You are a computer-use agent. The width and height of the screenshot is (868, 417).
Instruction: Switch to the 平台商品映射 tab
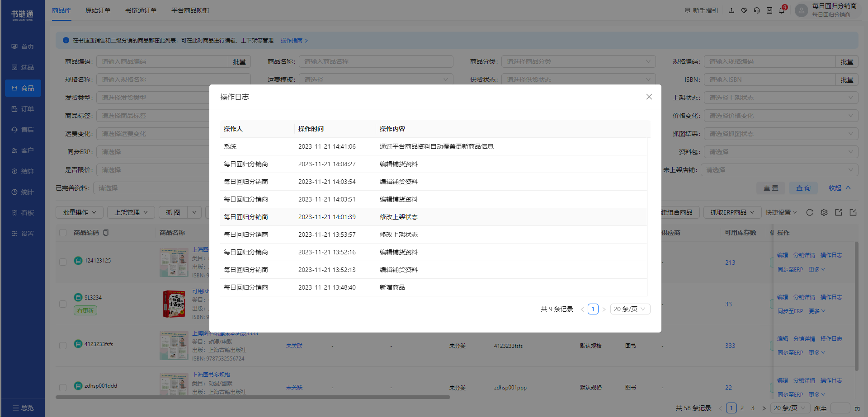pos(190,10)
